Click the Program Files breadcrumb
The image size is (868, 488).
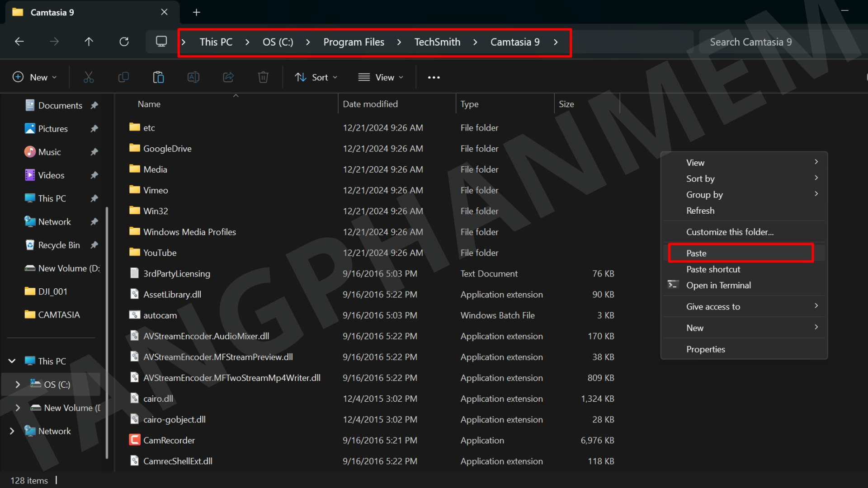354,42
